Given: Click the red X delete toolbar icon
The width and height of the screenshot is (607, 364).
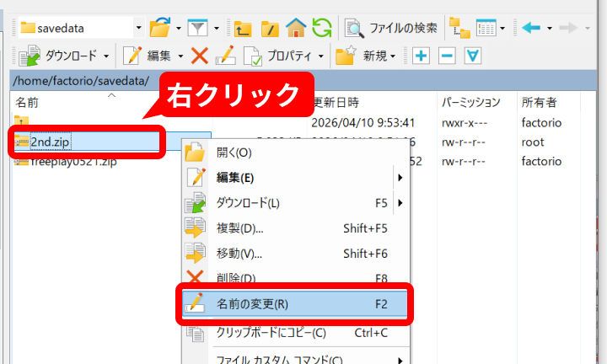Looking at the screenshot, I should [200, 56].
